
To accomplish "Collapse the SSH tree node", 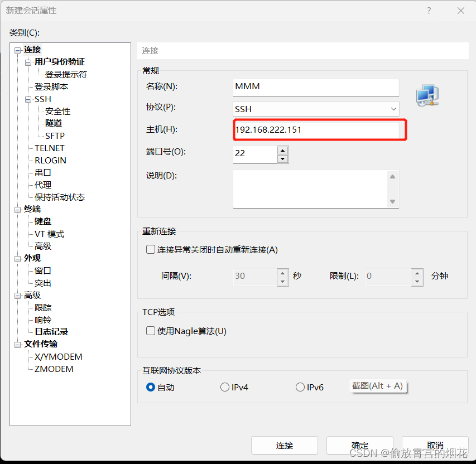I will 28,99.
